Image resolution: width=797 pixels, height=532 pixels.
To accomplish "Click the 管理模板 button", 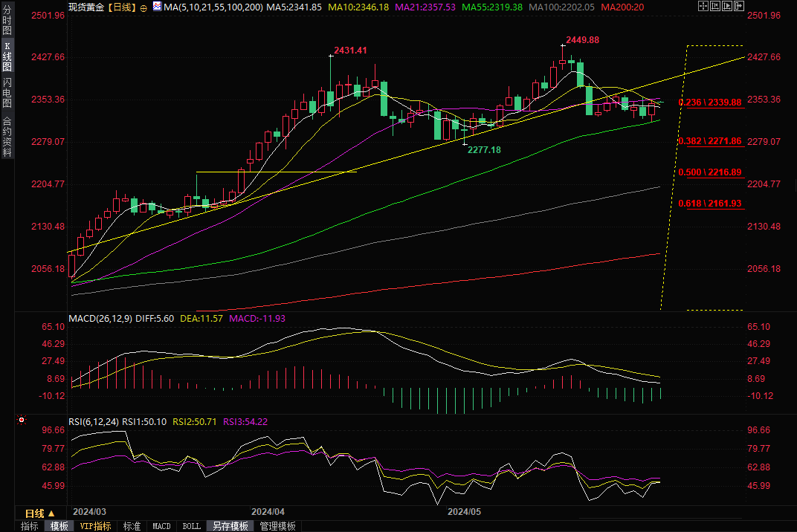I will (277, 526).
